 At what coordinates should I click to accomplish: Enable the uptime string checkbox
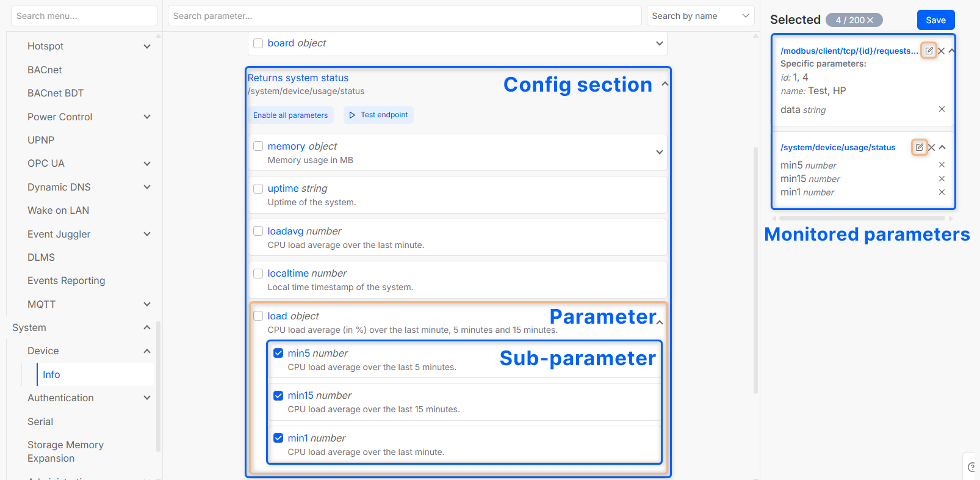tap(258, 188)
